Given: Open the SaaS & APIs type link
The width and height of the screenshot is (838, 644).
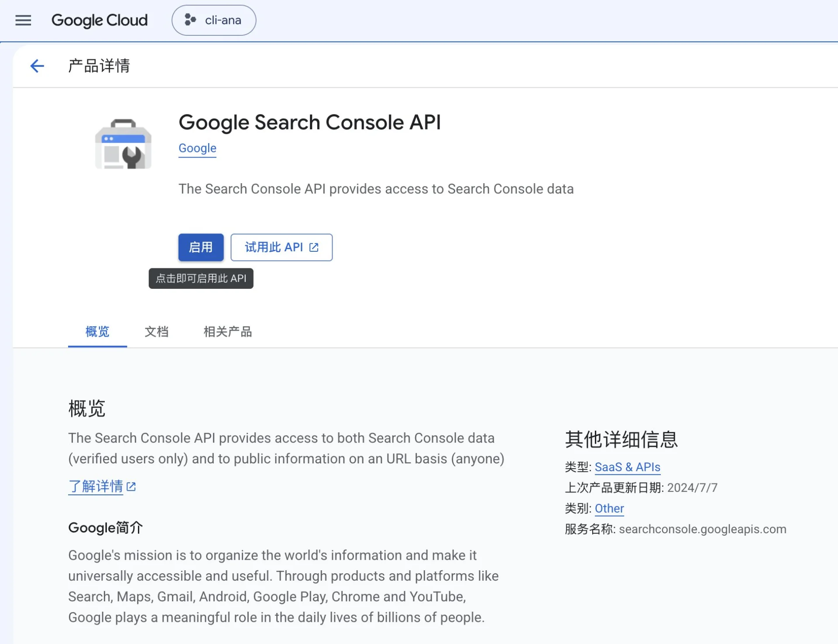Looking at the screenshot, I should pos(627,467).
